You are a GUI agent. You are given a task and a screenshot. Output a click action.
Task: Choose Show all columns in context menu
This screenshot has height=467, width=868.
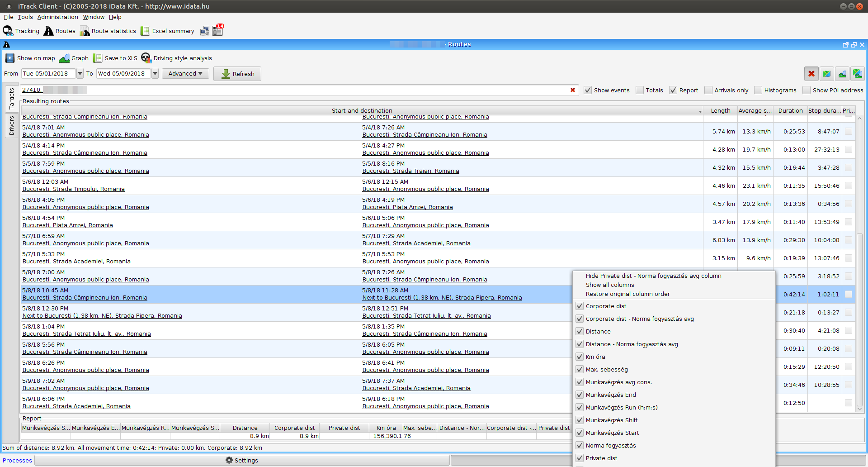(610, 285)
